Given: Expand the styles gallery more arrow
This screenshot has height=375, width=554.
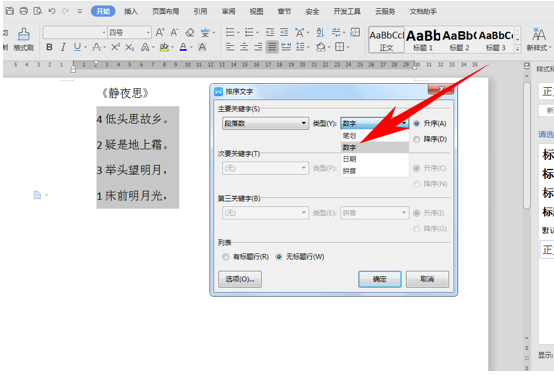Looking at the screenshot, I should pos(517,49).
